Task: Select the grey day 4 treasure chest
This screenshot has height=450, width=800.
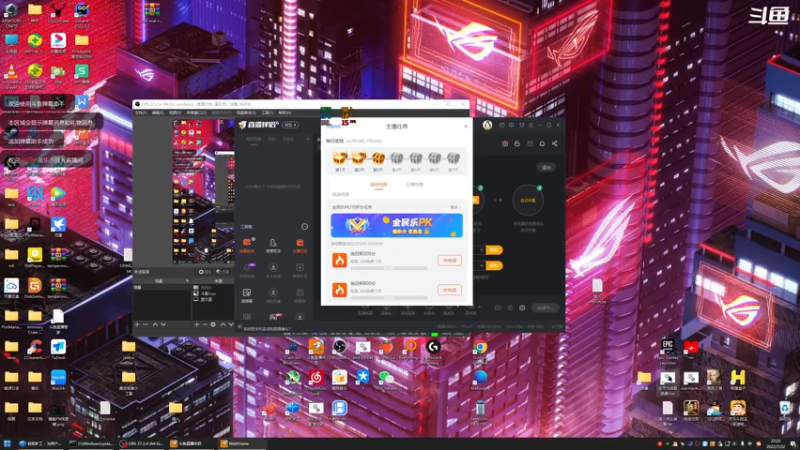Action: [397, 159]
